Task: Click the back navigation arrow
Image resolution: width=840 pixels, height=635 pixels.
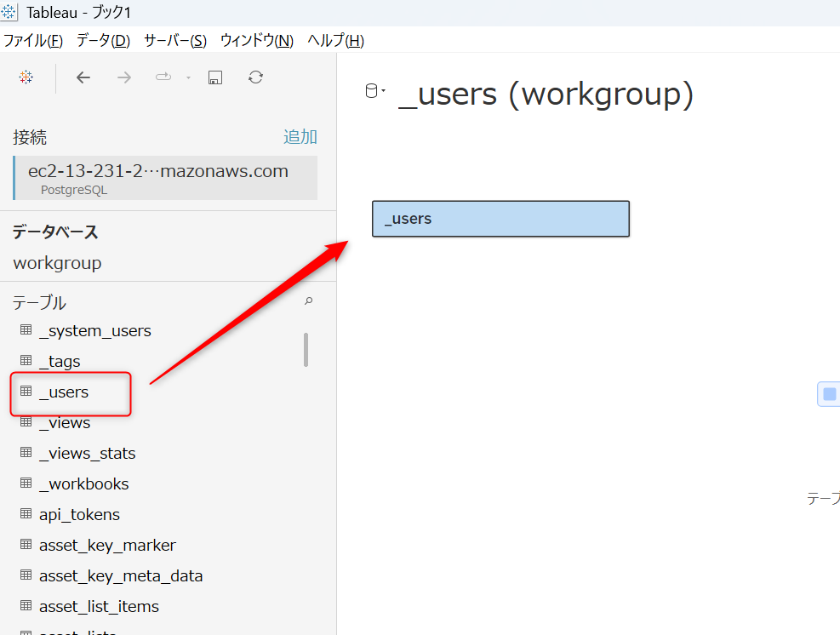Action: click(83, 77)
